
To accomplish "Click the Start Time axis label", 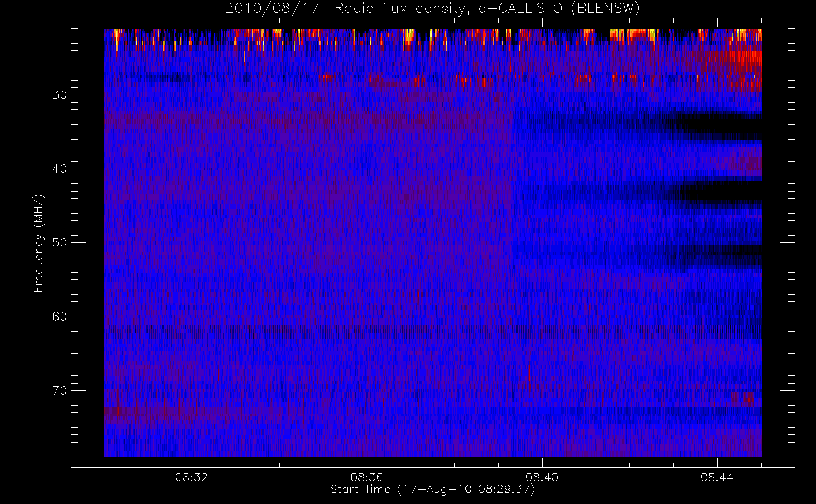I will tap(432, 489).
